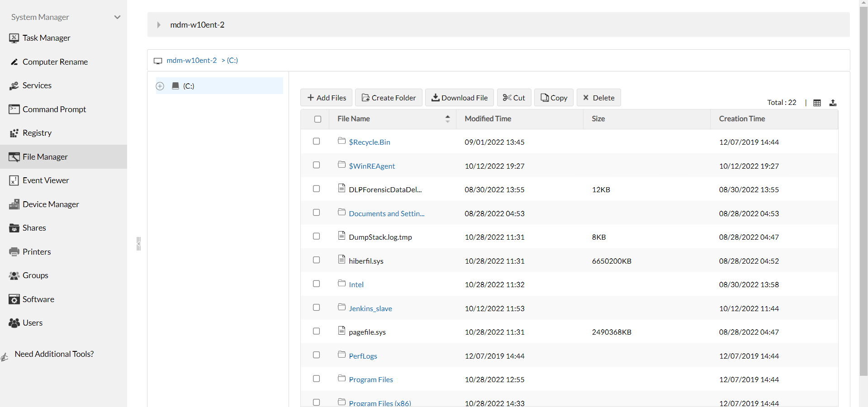Check the Intel row checkbox
Screen dimensions: 868x407
[316, 284]
